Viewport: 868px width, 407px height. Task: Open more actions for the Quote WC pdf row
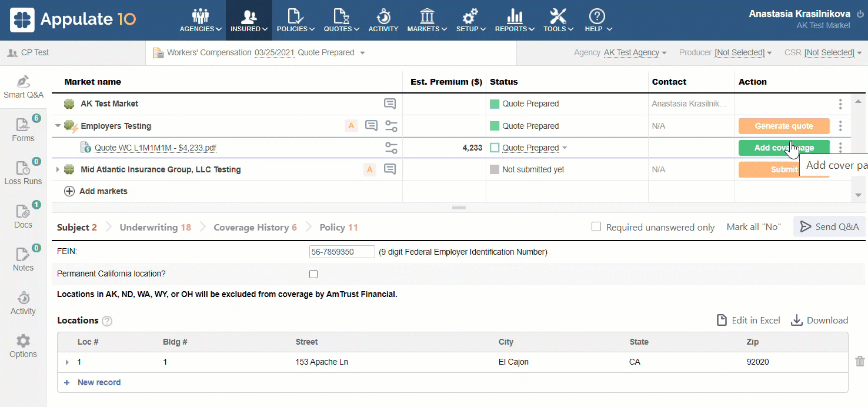[840, 148]
